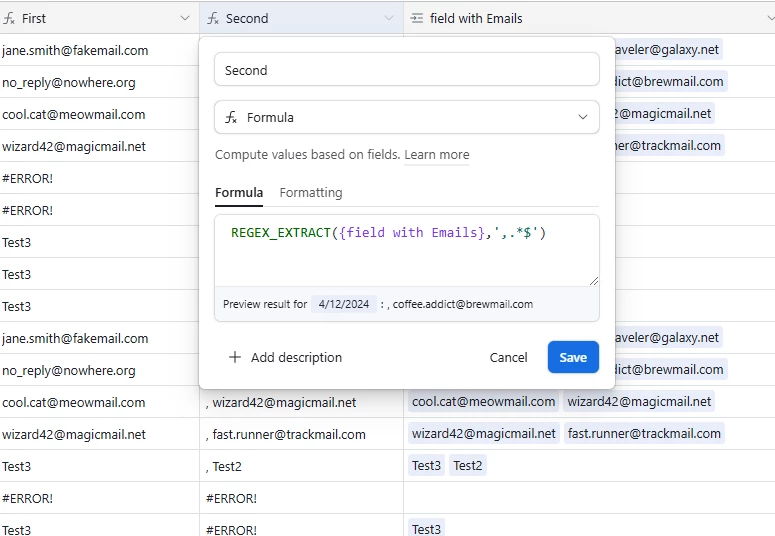The image size is (775, 536).
Task: Click the field with Emails column header
Action: [x=589, y=18]
